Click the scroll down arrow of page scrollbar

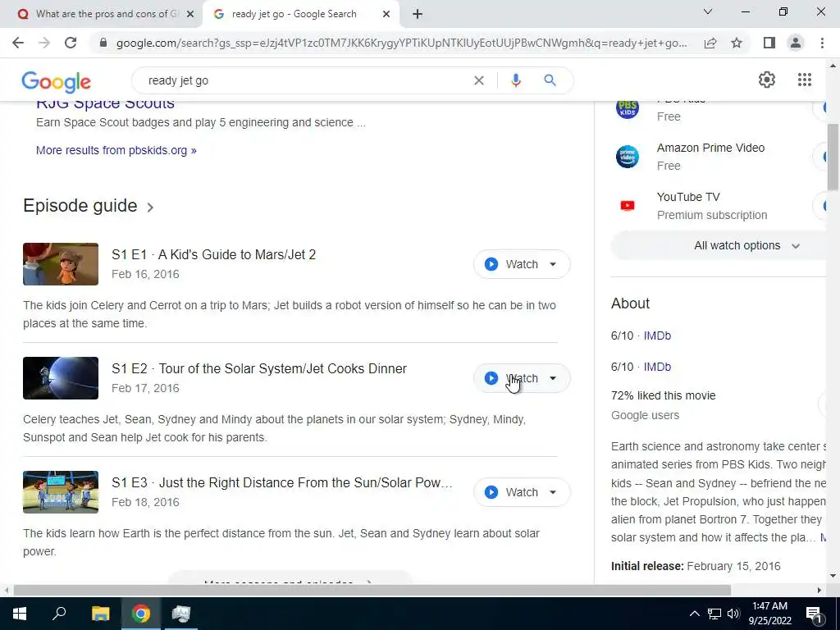point(833,576)
